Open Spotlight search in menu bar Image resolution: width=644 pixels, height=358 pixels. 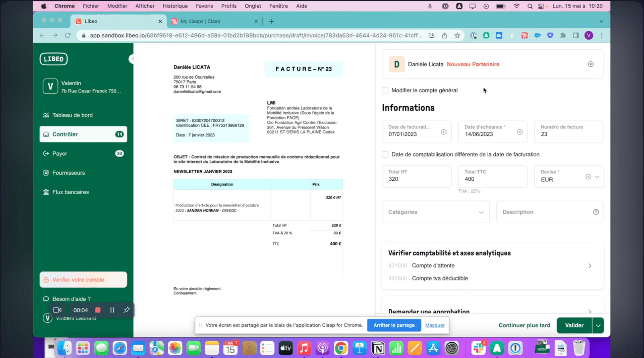(x=530, y=6)
